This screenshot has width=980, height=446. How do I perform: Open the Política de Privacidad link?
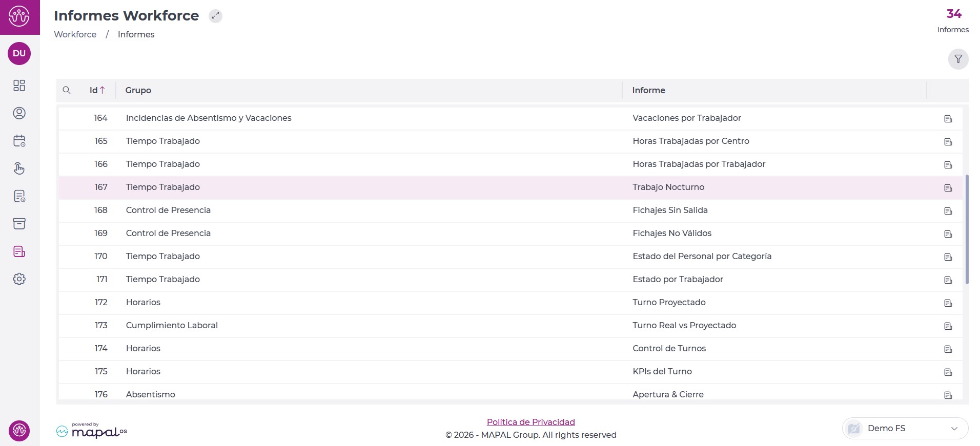[x=530, y=422]
